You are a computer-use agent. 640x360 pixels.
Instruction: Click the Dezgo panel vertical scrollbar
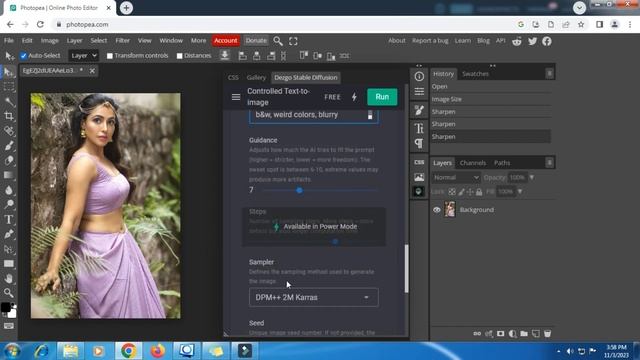click(x=407, y=269)
